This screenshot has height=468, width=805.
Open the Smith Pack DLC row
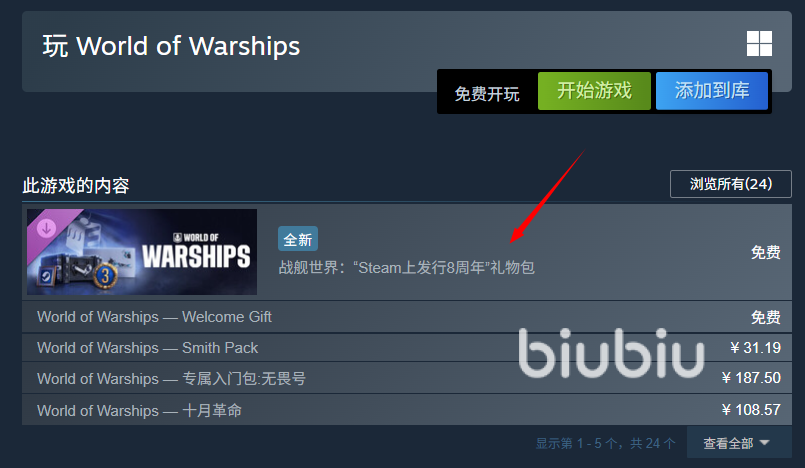407,348
